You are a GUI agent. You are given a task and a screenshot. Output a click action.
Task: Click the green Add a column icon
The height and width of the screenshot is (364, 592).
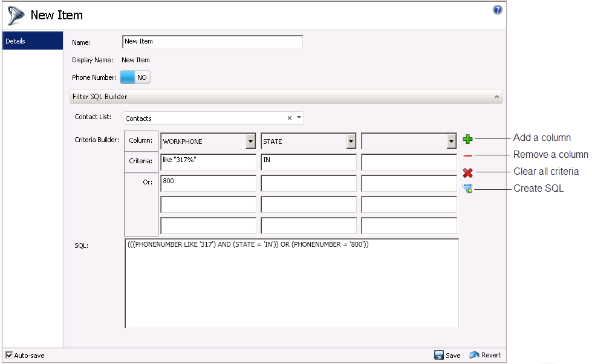467,140
